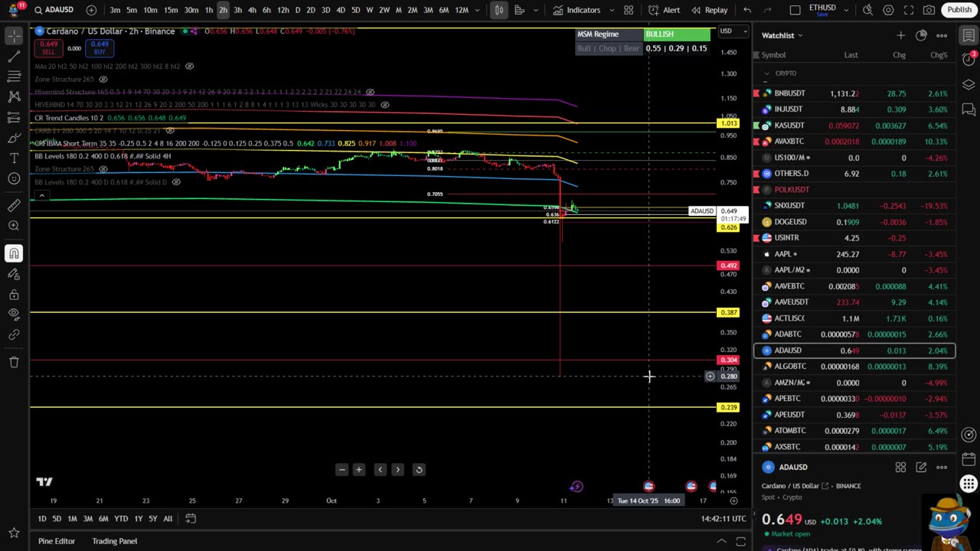Image resolution: width=980 pixels, height=551 pixels.
Task: Select the crosshair cursor tool
Action: (14, 36)
